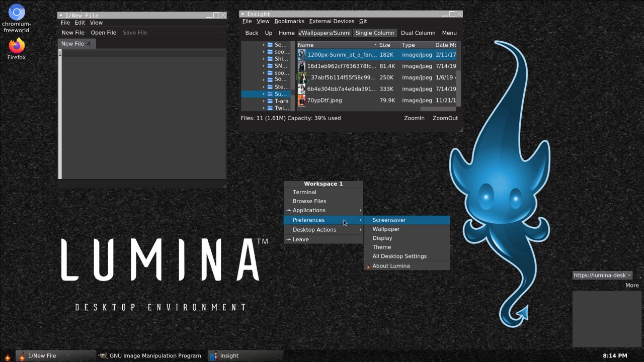Click the flame icon beside About Lumina

tap(368, 266)
